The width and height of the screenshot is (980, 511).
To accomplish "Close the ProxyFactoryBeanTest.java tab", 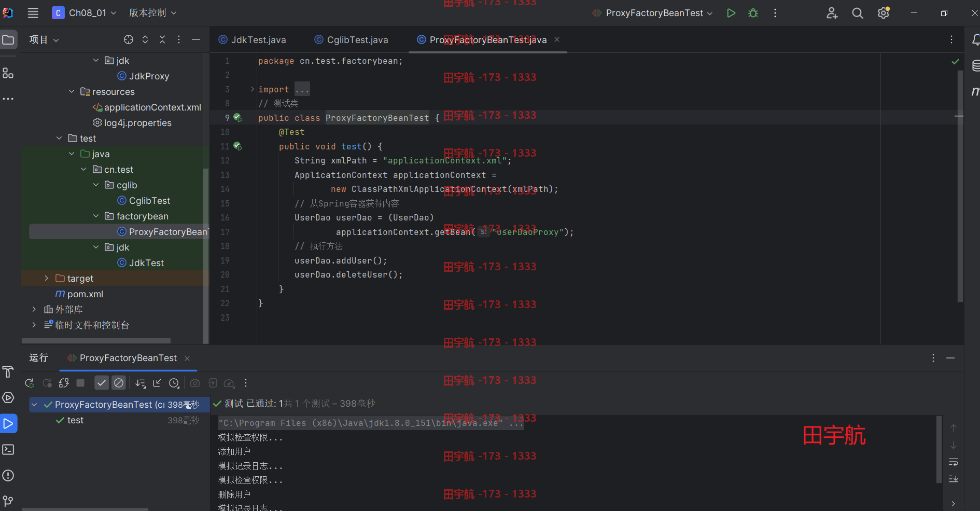I will pos(557,39).
